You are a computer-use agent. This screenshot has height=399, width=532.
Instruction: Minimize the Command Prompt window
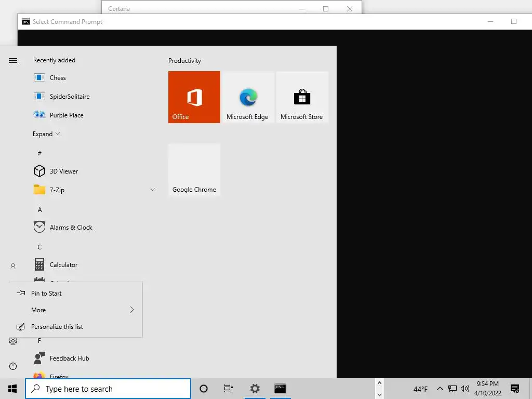pyautogui.click(x=490, y=21)
